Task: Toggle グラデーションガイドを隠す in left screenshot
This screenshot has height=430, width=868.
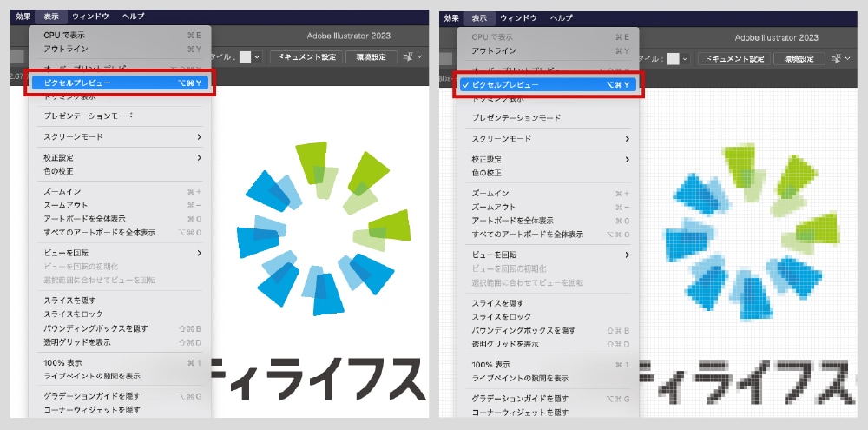Action: click(120, 396)
